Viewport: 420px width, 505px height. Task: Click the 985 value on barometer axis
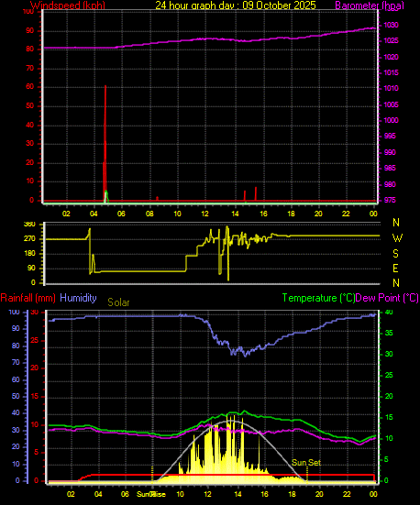click(x=390, y=168)
